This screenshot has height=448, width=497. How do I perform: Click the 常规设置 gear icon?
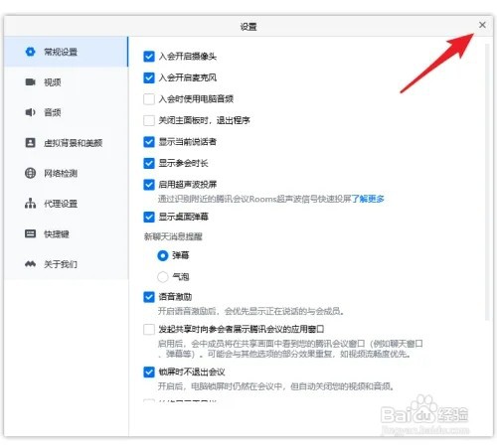click(x=30, y=52)
